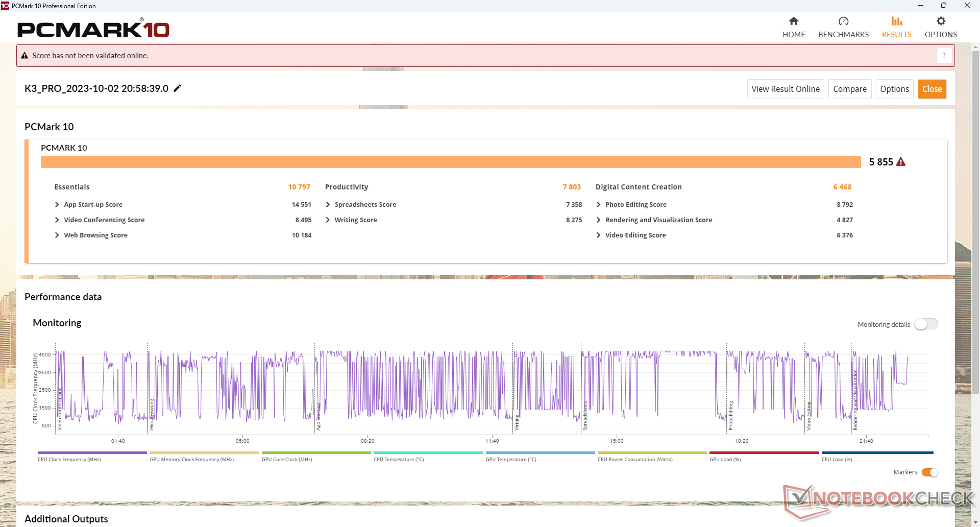Toggle GPU Load legend
Screen dimensions: 980x527
[x=764, y=456]
